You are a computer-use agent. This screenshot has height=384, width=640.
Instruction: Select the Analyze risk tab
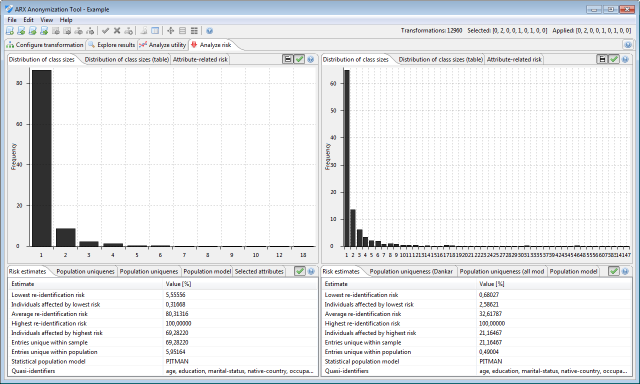click(x=211, y=45)
